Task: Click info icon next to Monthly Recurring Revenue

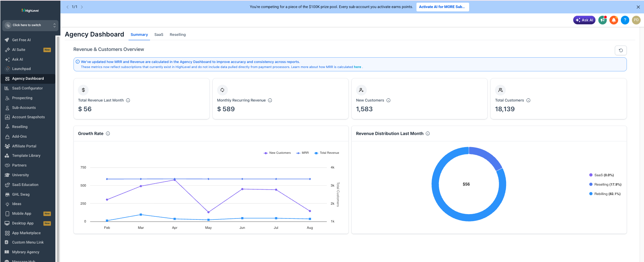Action: [270, 101]
